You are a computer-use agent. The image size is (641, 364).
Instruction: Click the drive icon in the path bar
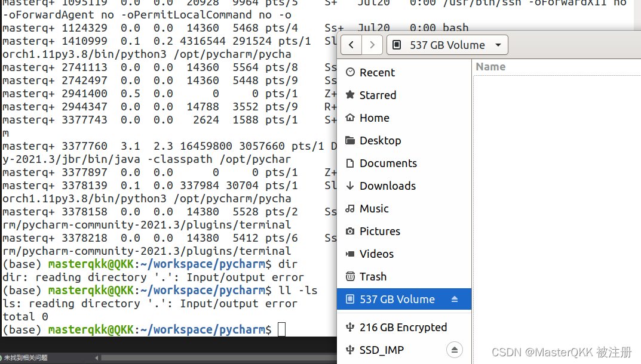click(x=397, y=45)
